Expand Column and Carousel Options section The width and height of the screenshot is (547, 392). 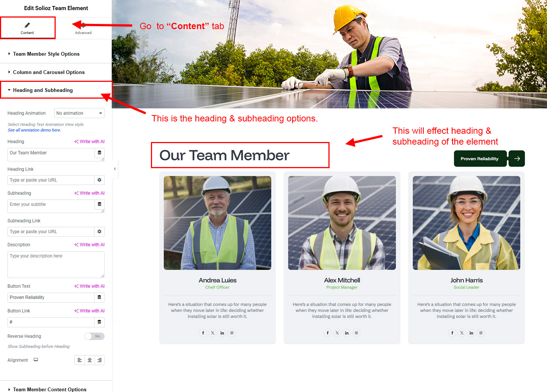[x=49, y=72]
